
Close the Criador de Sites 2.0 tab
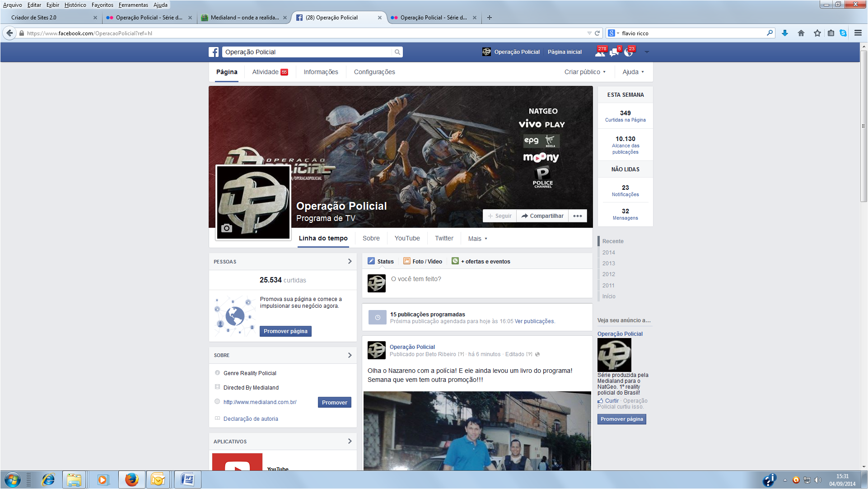pyautogui.click(x=95, y=18)
